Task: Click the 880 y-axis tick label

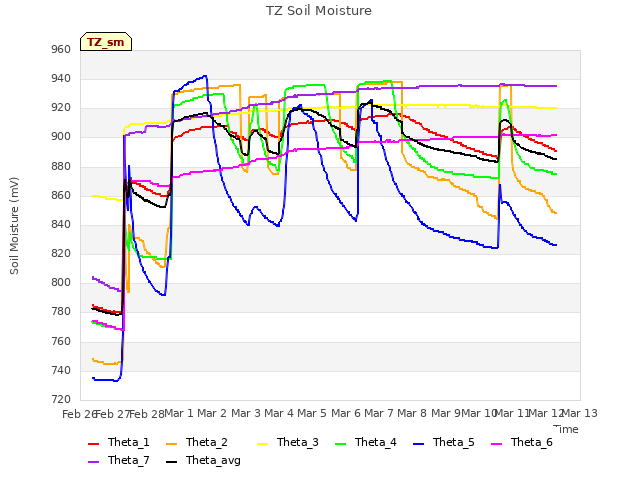Action: pos(61,166)
